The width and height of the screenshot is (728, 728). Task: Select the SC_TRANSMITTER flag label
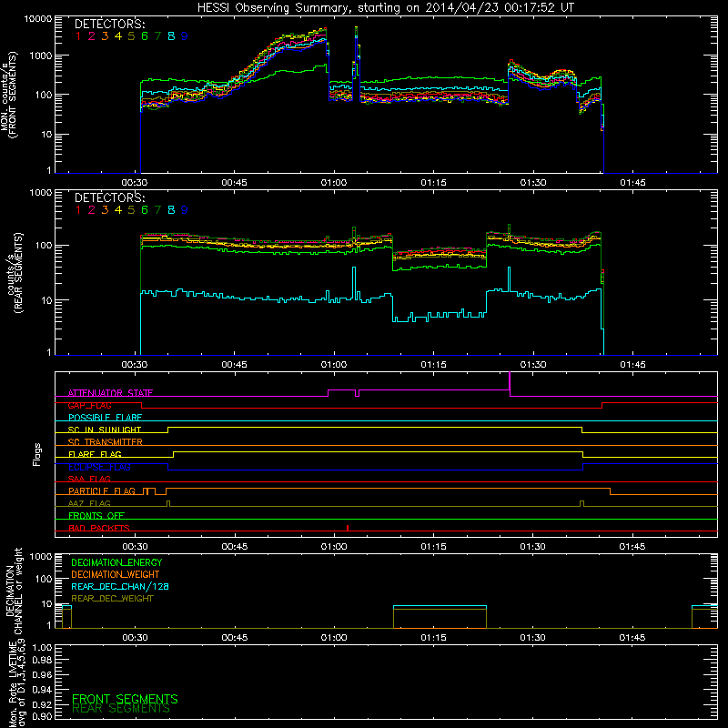click(x=106, y=442)
